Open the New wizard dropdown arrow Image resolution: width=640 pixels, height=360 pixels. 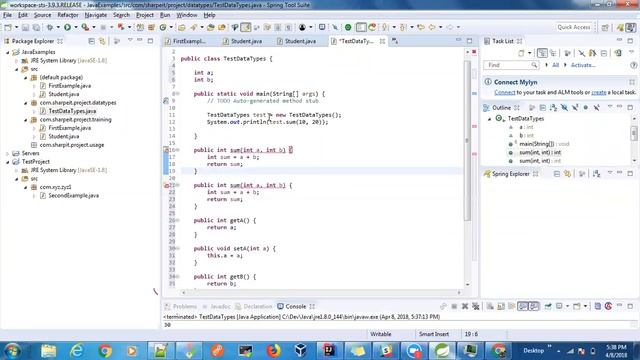(16, 27)
